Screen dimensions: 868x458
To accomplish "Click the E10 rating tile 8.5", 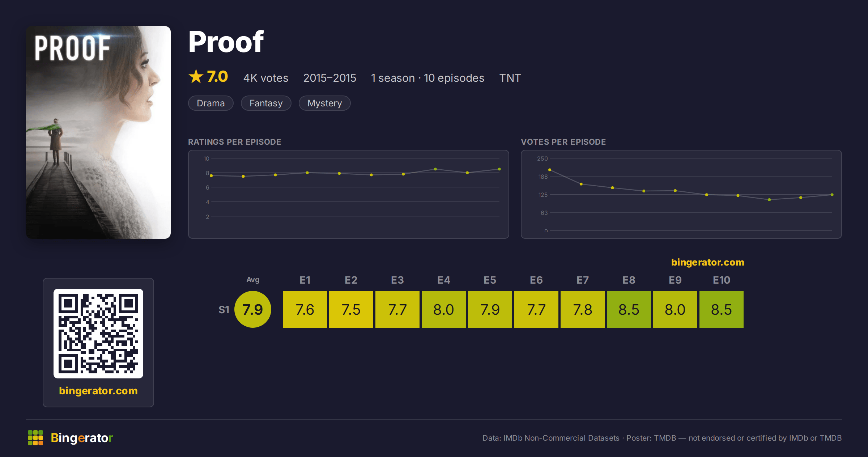I will 722,309.
